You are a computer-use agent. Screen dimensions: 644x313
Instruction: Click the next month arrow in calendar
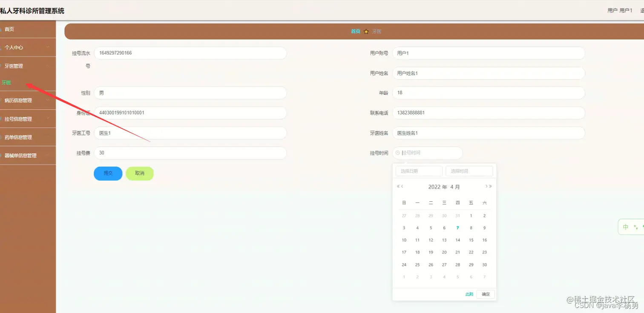[x=486, y=186]
